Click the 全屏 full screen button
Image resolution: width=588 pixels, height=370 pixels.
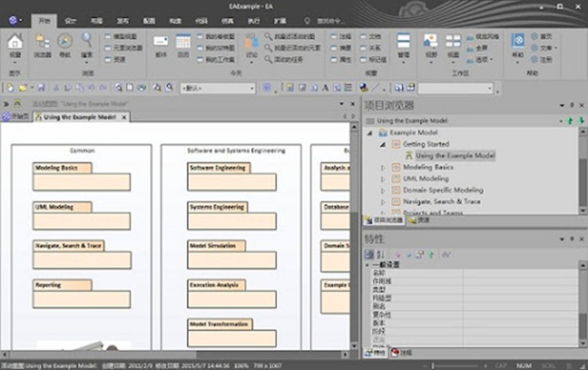click(476, 48)
